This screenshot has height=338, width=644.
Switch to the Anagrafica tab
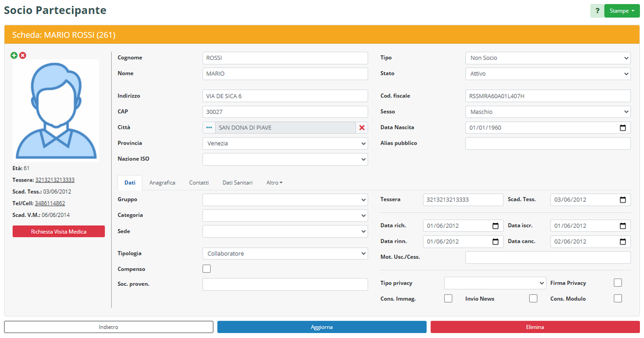tap(162, 183)
